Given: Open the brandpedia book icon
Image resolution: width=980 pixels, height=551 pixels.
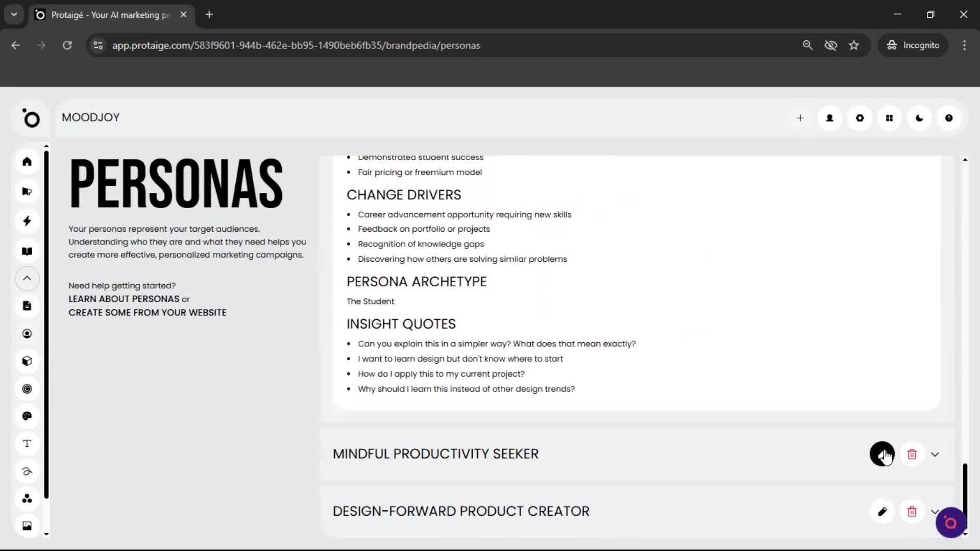Looking at the screenshot, I should click(27, 251).
